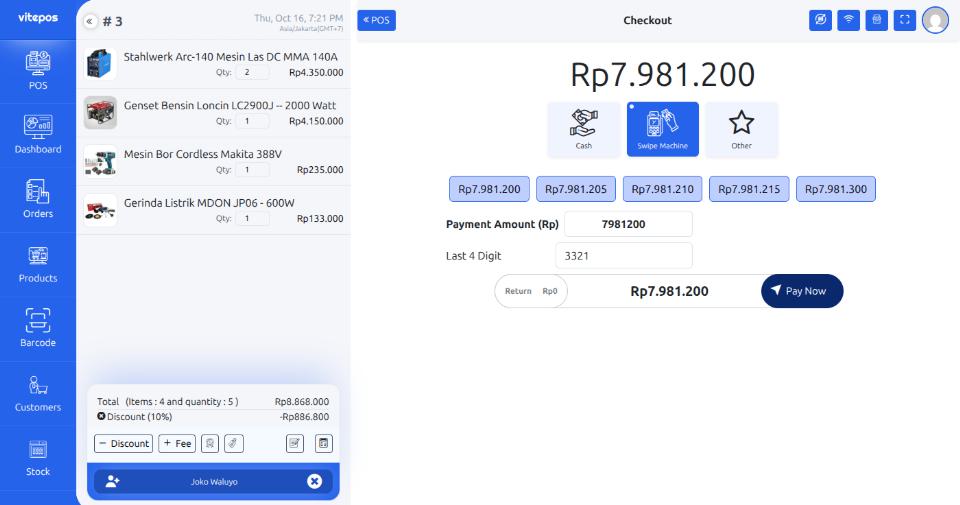This screenshot has height=505, width=960.
Task: Click Genset Loncin generator thumbnail
Action: (100, 113)
